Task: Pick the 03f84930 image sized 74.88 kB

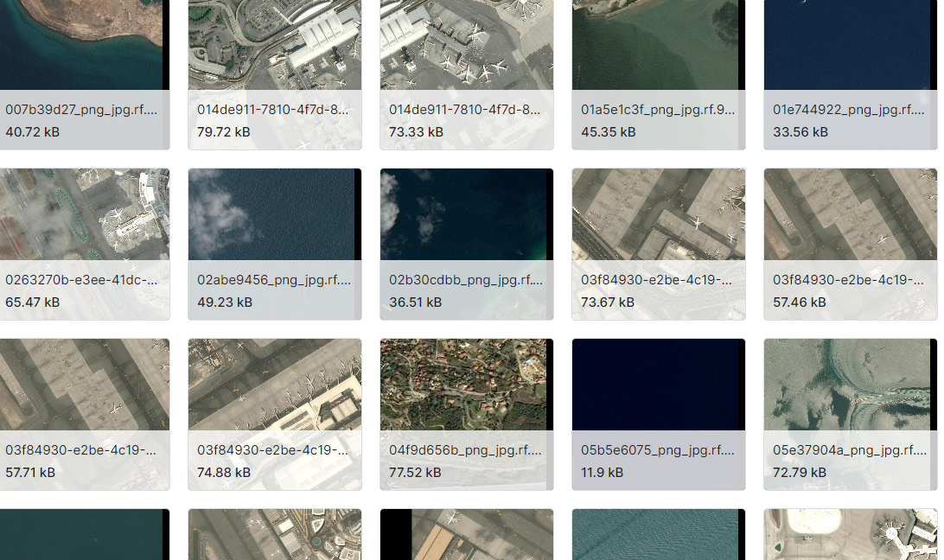Action: tap(274, 385)
